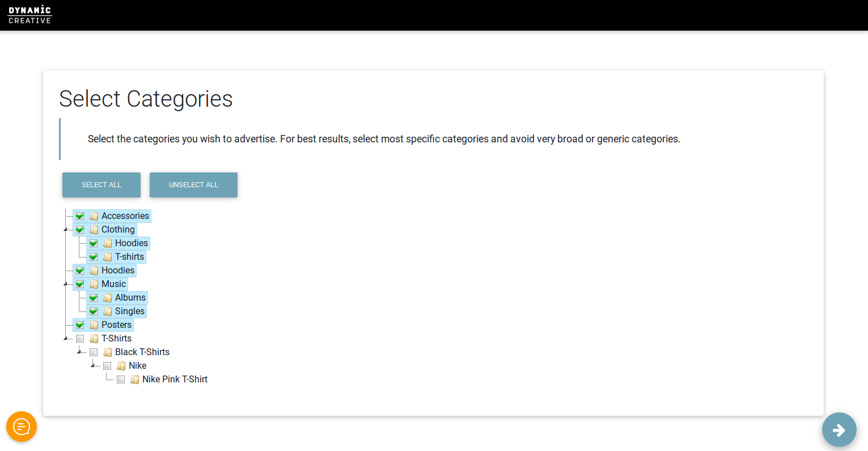Click the Unselect All button
Viewport: 868px width, 451px height.
pyautogui.click(x=193, y=185)
